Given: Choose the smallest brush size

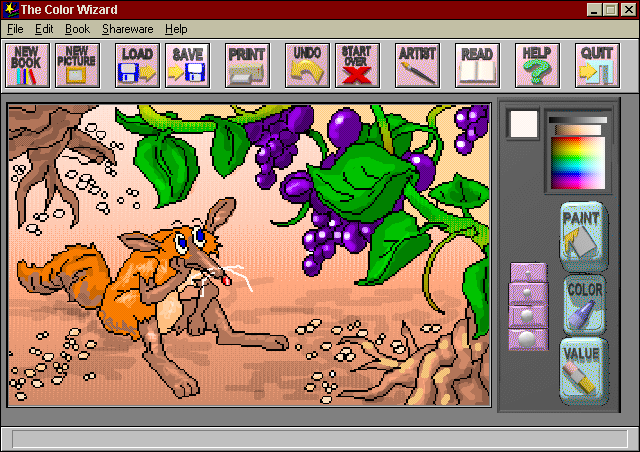Looking at the screenshot, I should 528,272.
